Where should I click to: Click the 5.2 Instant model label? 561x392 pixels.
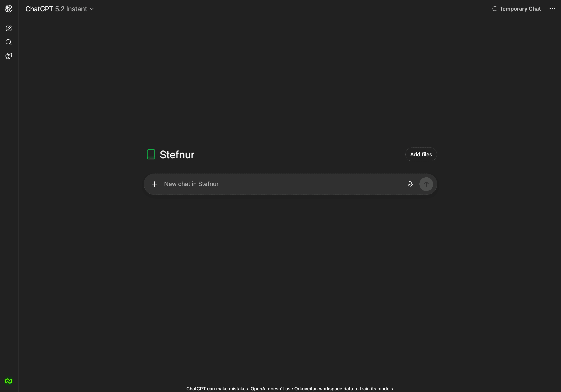coord(71,9)
